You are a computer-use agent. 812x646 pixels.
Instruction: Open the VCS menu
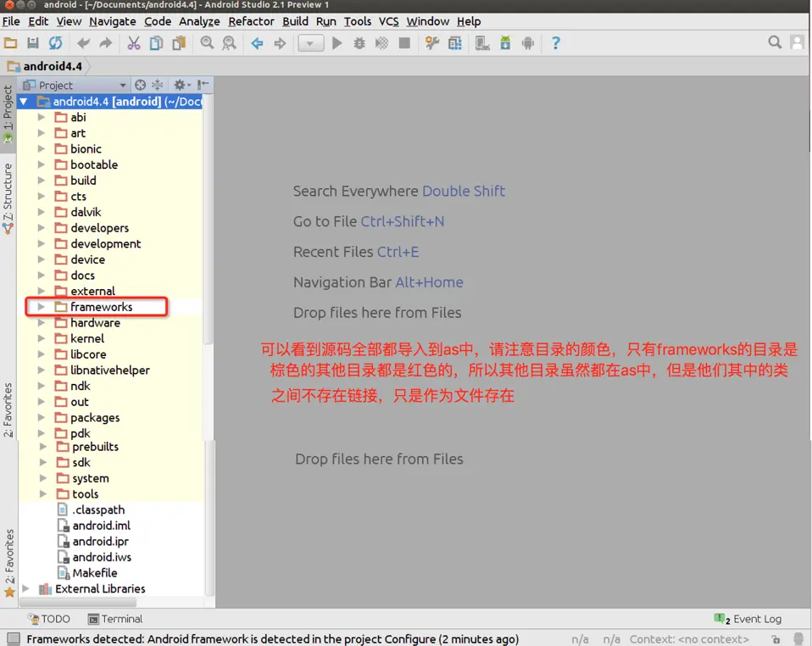(x=388, y=21)
